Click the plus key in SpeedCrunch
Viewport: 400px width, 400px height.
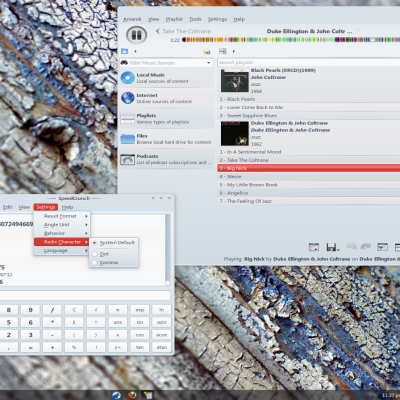pos(52,347)
